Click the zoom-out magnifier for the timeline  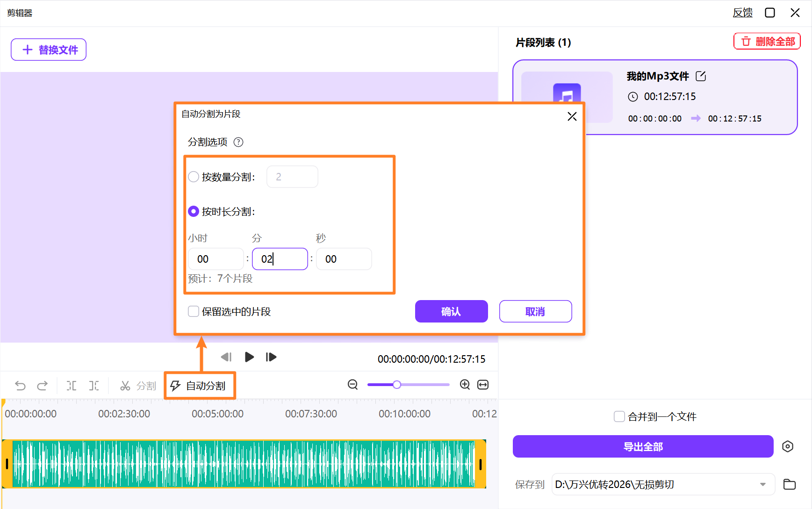(x=352, y=385)
